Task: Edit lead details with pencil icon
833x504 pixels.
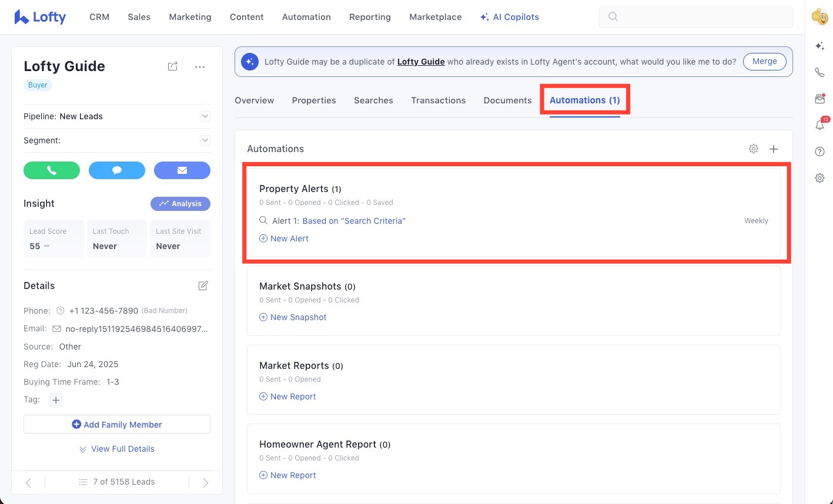Action: 203,285
